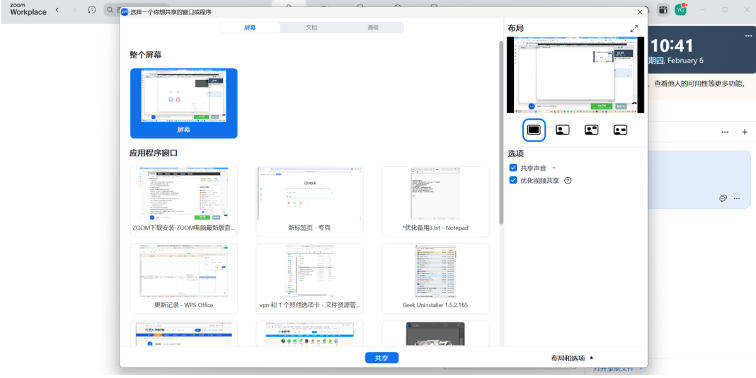Viewport: 756px width, 378px height.
Task: Select the vpn 文件资源管理器 window thumbnail
Action: (310, 278)
